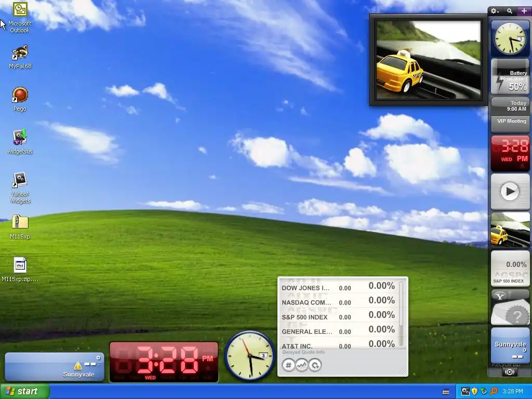This screenshot has width=532, height=399.
Task: Click the large taxi picture frame widget
Action: pos(428,60)
